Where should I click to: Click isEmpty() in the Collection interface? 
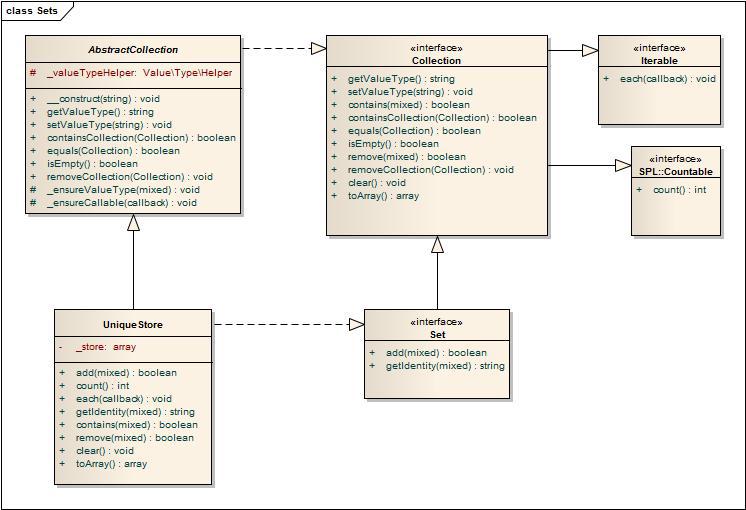tap(385, 144)
